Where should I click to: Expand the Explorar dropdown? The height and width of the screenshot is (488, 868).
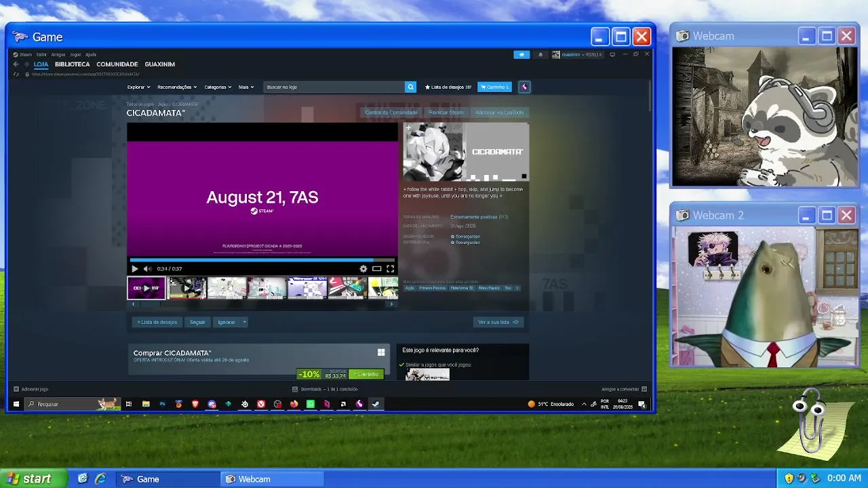click(138, 87)
